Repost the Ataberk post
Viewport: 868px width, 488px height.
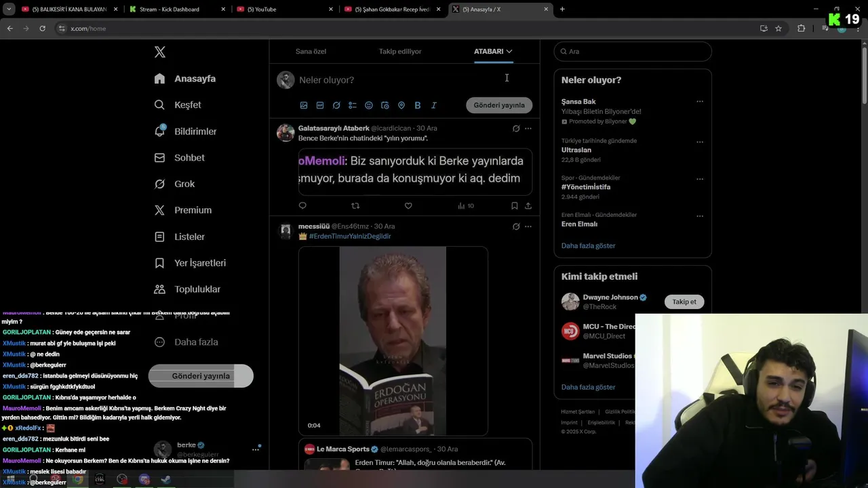355,206
